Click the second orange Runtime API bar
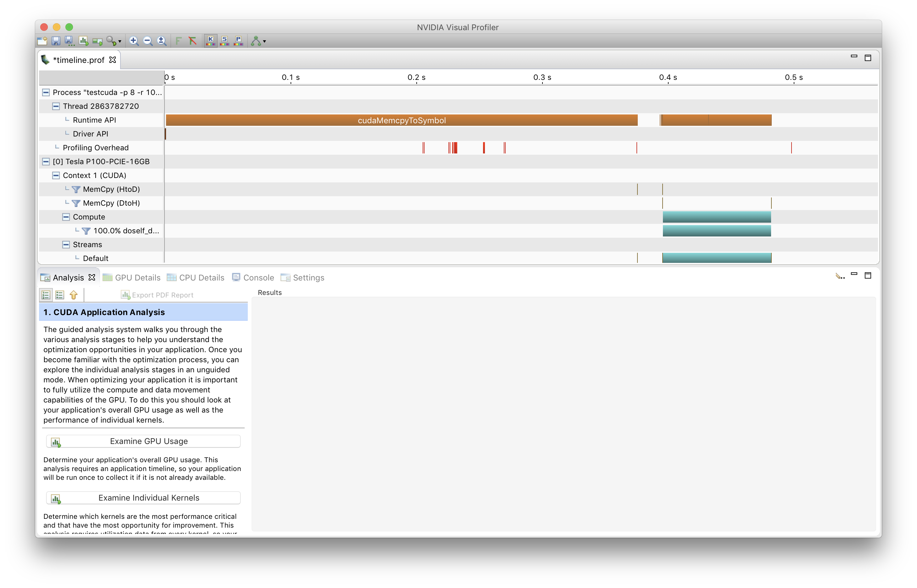Viewport: 917px width, 588px height. pyautogui.click(x=716, y=120)
